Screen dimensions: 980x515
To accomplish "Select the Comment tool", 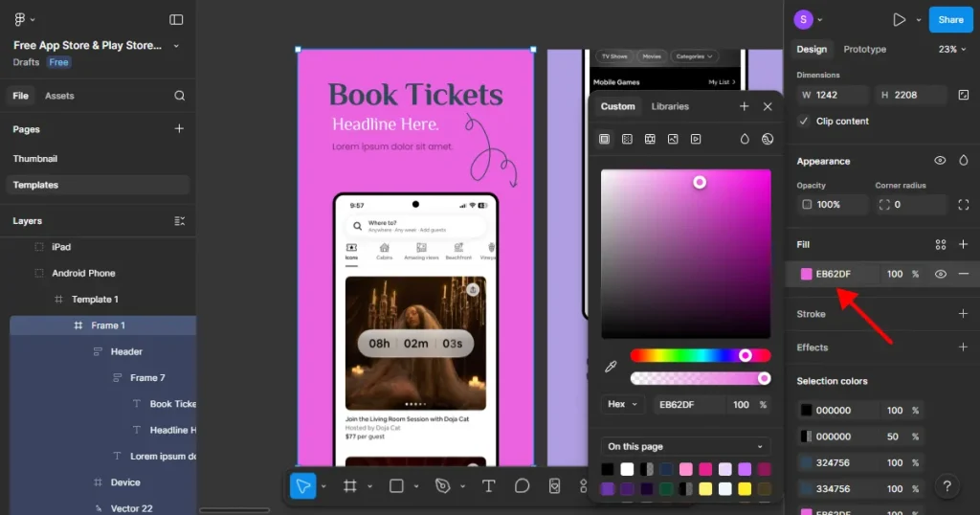I will tap(522, 485).
